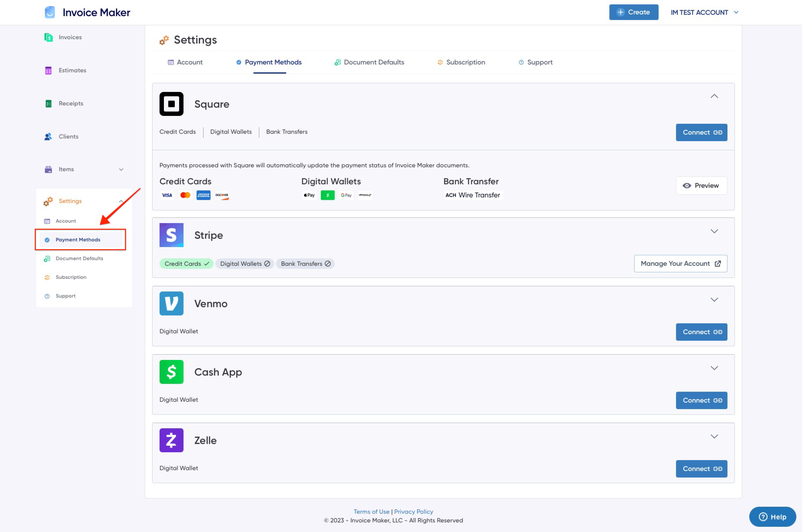Image resolution: width=802 pixels, height=532 pixels.
Task: Click the Invoice Maker title text
Action: click(x=96, y=13)
